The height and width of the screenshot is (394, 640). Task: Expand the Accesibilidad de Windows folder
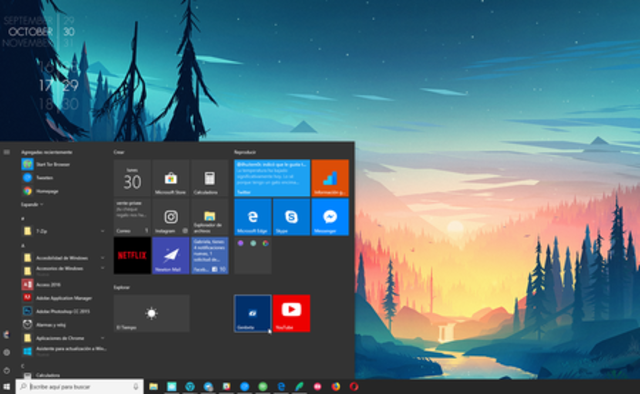tap(63, 258)
